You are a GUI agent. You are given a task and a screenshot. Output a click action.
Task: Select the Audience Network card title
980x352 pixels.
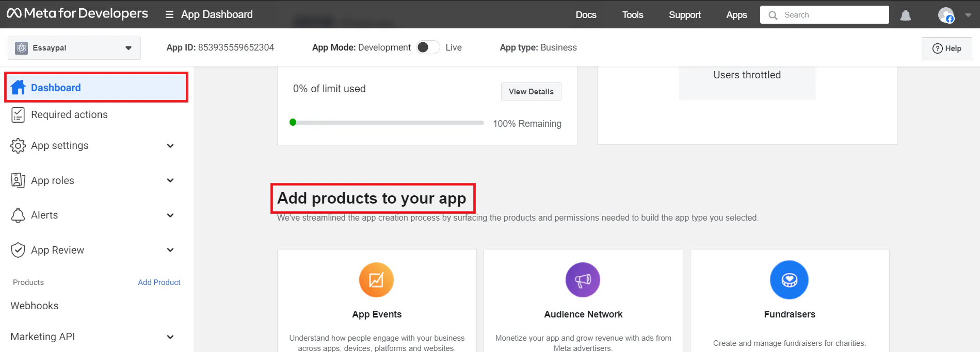(x=583, y=314)
